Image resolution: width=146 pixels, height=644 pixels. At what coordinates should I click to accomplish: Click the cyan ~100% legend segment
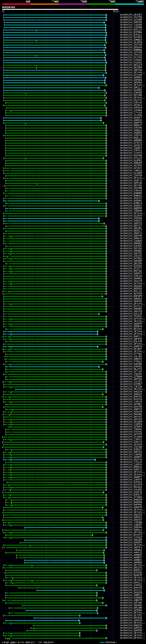click(x=130, y=4)
